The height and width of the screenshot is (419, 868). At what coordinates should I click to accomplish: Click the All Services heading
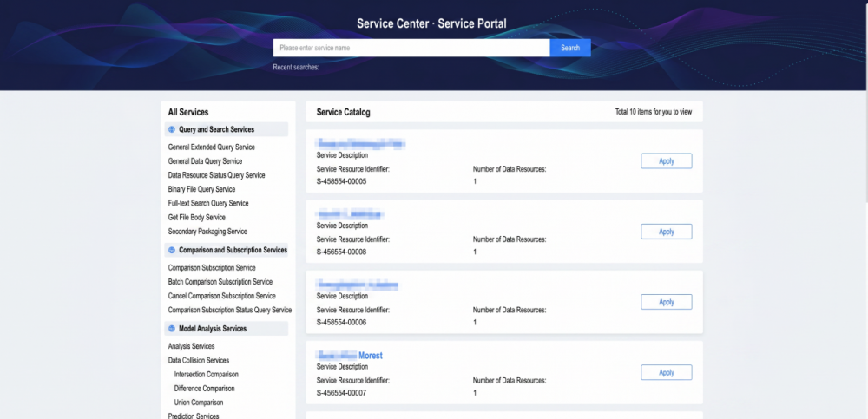[188, 113]
